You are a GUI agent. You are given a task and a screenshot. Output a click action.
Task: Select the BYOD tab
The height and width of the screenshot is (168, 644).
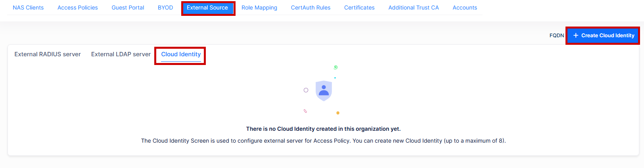(x=165, y=8)
